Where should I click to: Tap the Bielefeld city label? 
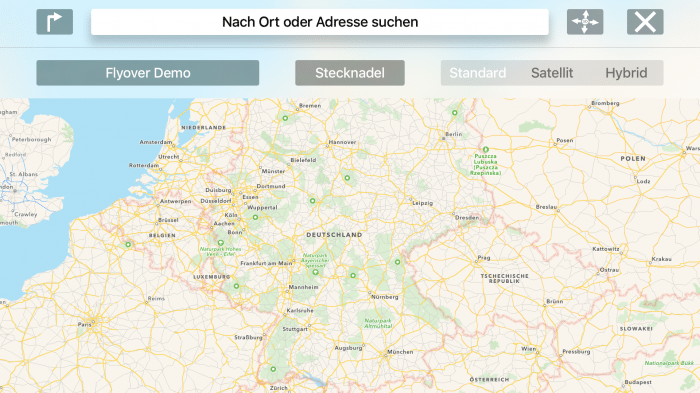303,160
